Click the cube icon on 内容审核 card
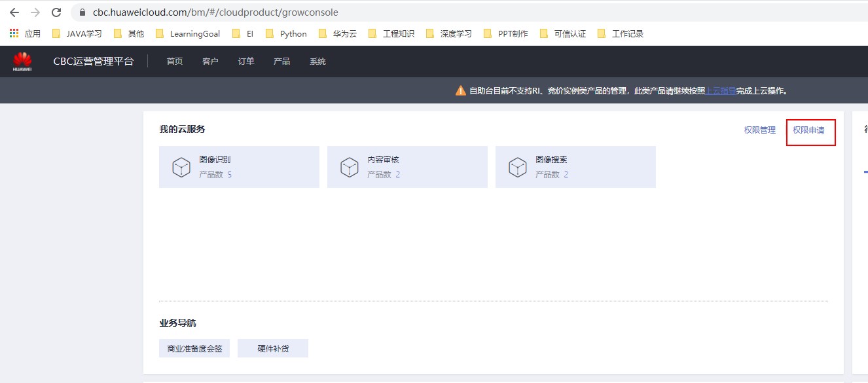The image size is (868, 383). 350,168
